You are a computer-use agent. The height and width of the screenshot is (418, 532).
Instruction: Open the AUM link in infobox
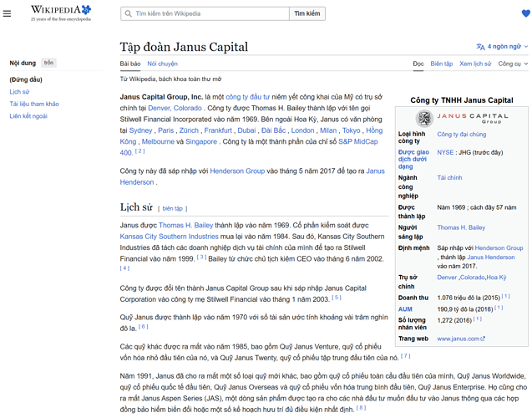tap(405, 309)
